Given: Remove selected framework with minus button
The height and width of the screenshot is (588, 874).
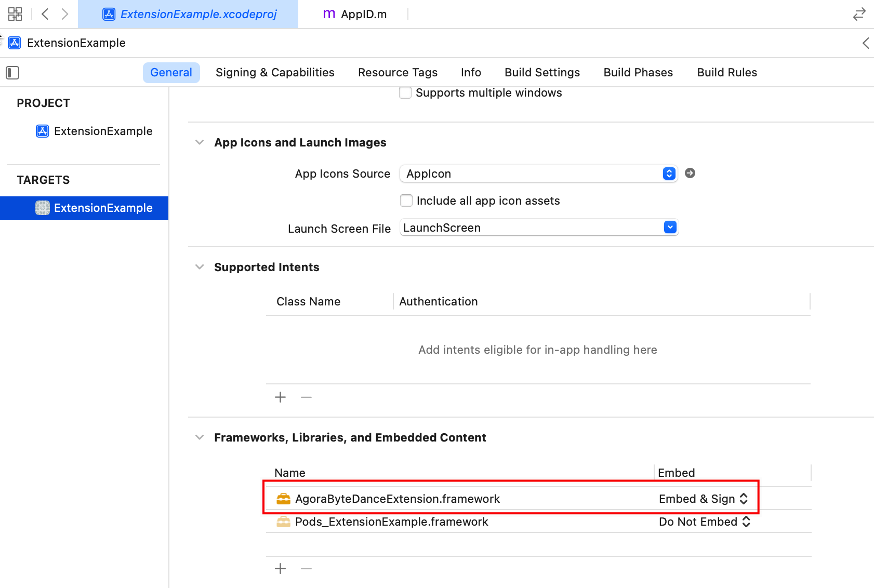Looking at the screenshot, I should click(307, 569).
